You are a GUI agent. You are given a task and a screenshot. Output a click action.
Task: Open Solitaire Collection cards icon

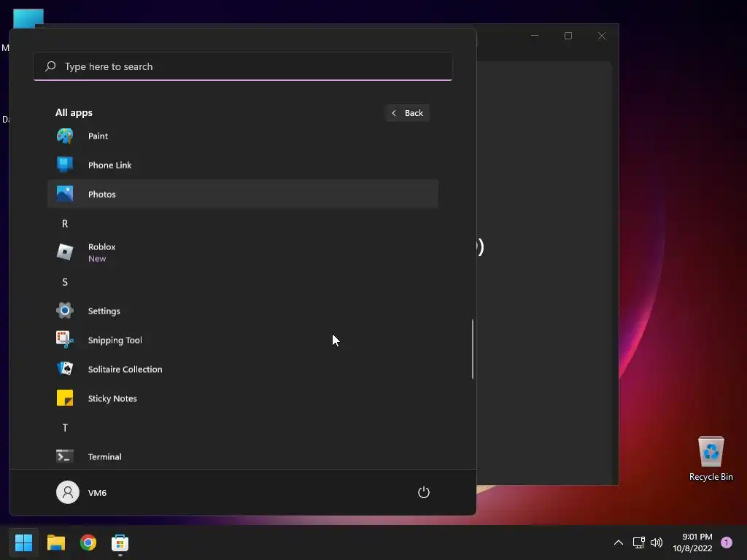tap(65, 368)
